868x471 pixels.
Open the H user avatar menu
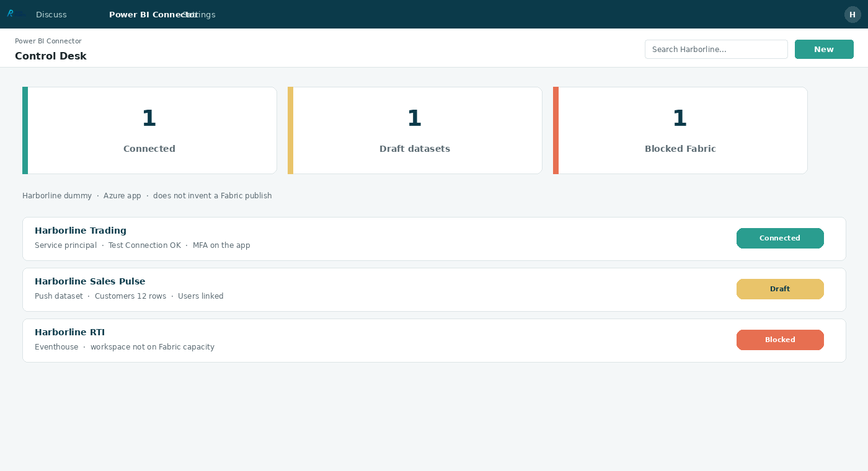coord(852,14)
